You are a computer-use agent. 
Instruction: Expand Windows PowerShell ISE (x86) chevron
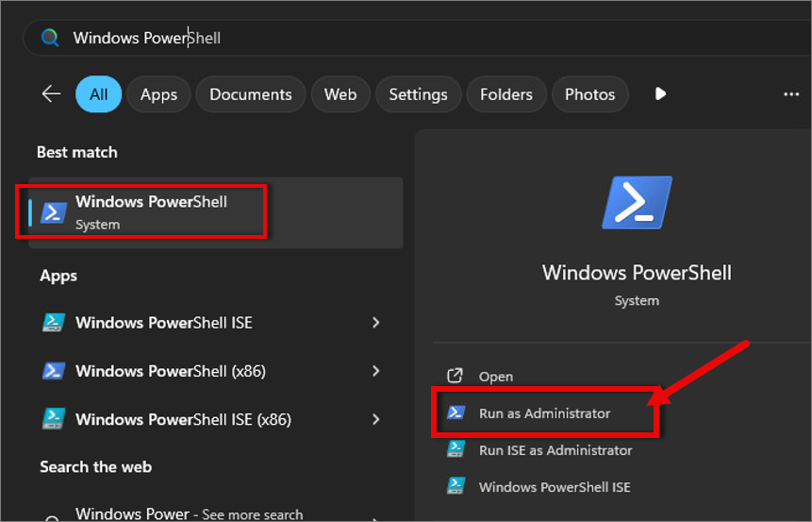click(x=375, y=419)
